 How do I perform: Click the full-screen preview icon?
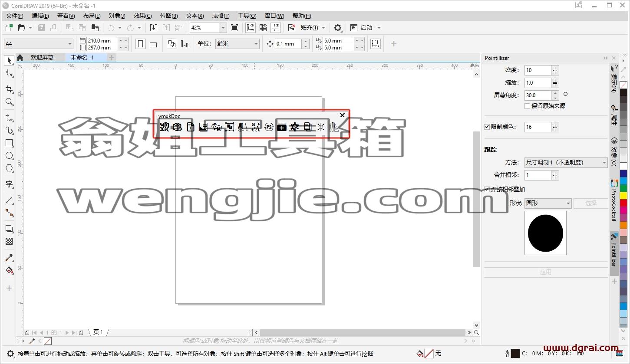(x=234, y=28)
